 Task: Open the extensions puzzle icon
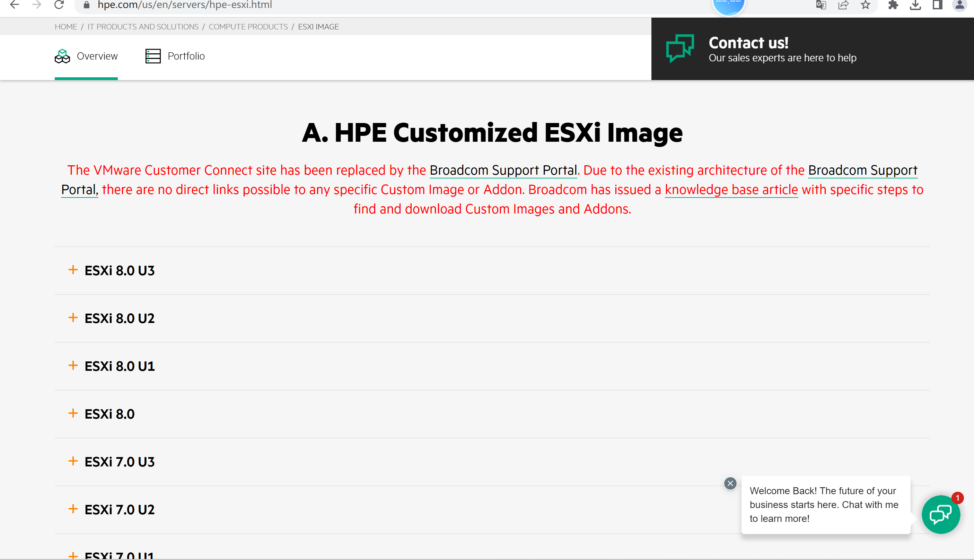click(893, 5)
